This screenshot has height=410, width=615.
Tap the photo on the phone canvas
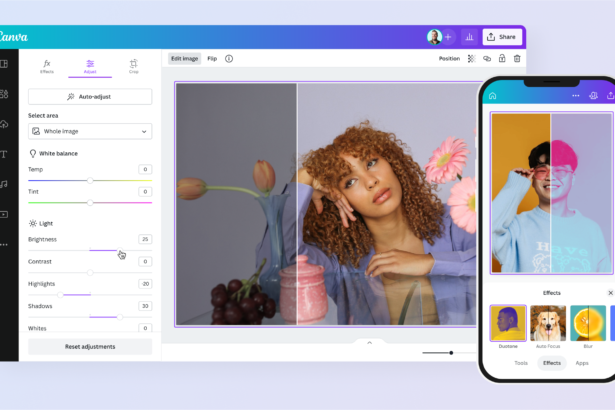[551, 193]
